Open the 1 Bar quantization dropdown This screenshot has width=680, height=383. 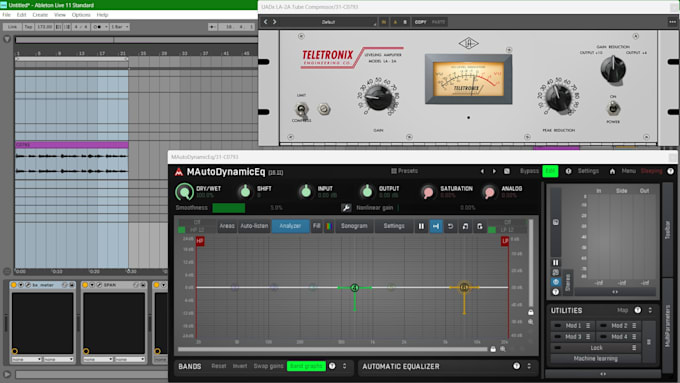(119, 27)
